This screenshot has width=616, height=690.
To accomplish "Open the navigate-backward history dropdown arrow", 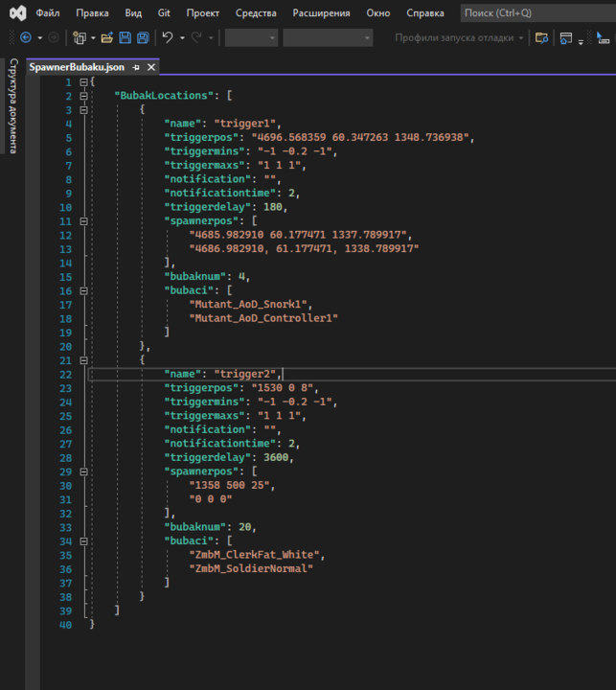I will (39, 37).
